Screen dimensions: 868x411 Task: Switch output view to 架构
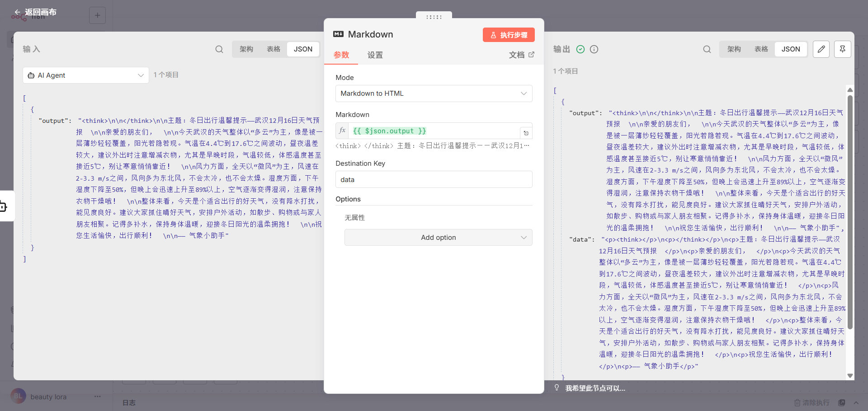[x=734, y=49]
